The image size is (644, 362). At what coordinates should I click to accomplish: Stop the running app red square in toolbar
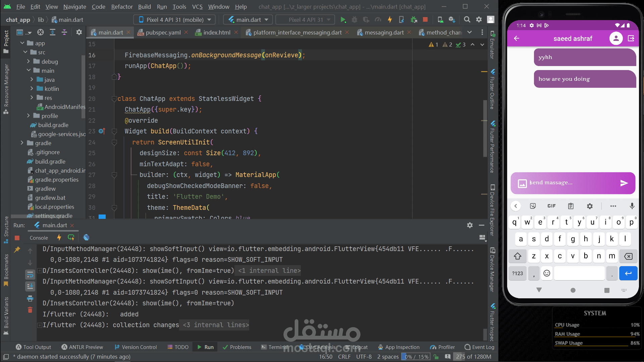425,20
